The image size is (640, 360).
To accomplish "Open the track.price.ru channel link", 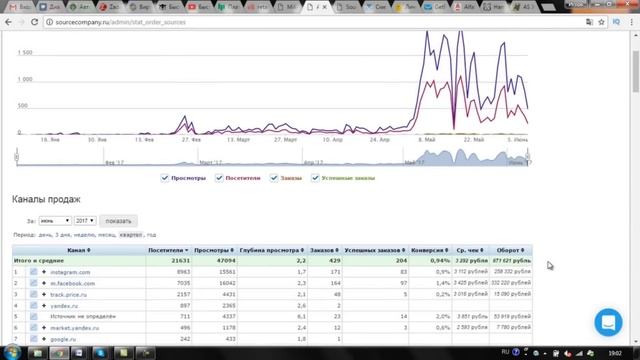I will coord(69,295).
